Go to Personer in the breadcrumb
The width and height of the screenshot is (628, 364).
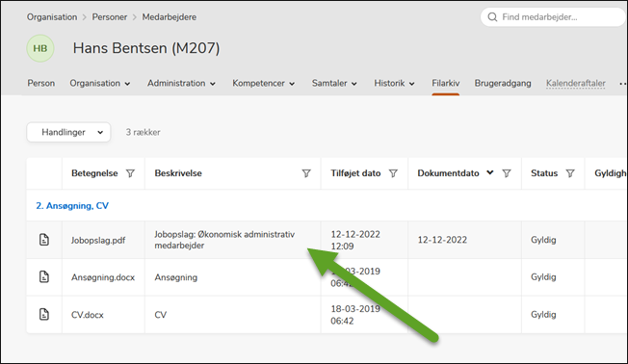110,17
